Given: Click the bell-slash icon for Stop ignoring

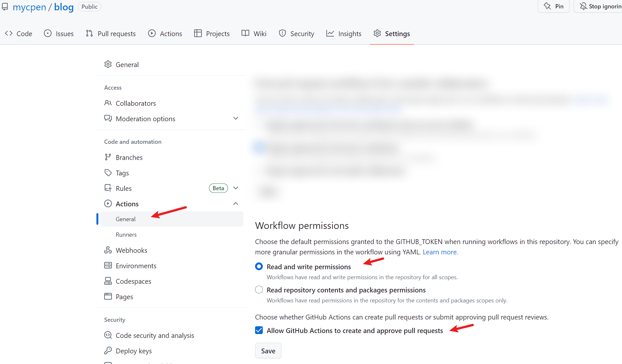Looking at the screenshot, I should (583, 6).
